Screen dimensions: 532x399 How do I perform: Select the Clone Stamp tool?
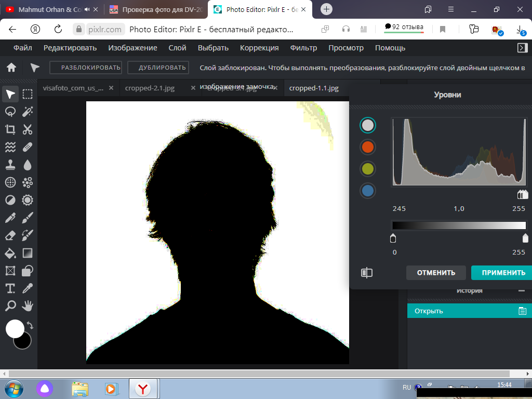pyautogui.click(x=10, y=165)
